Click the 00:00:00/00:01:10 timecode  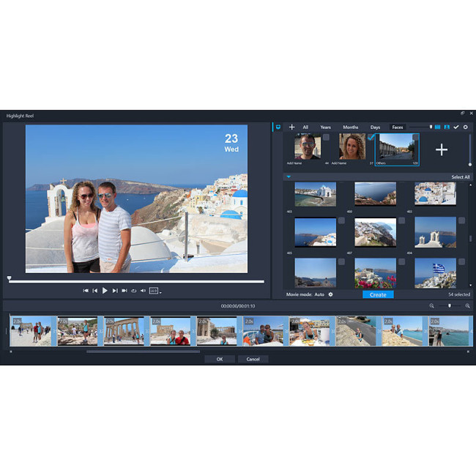tap(238, 306)
